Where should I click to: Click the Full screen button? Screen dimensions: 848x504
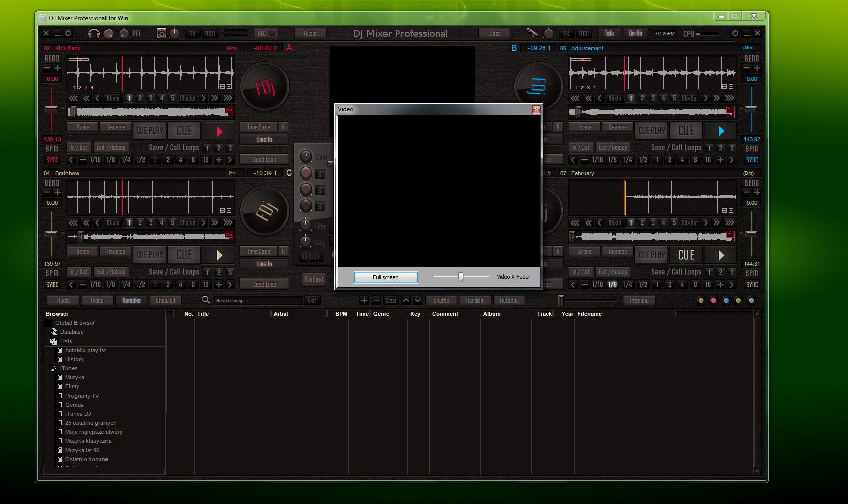[386, 277]
